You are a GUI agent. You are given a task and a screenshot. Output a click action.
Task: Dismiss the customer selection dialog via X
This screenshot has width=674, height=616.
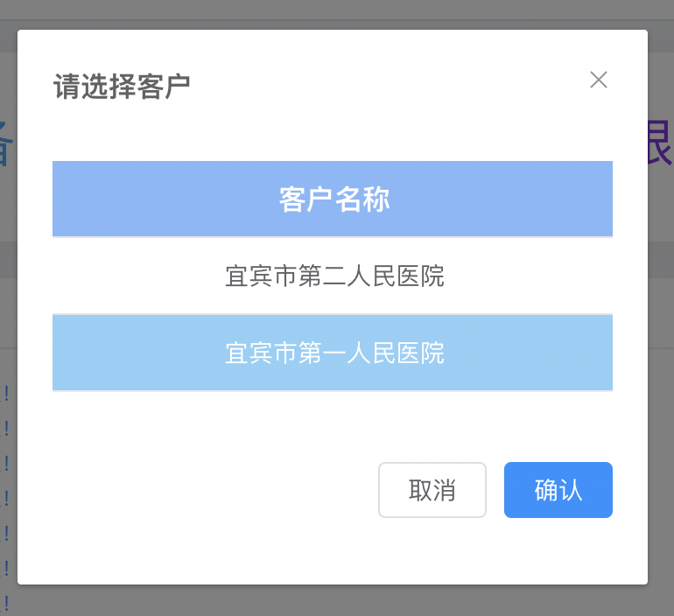coord(599,80)
